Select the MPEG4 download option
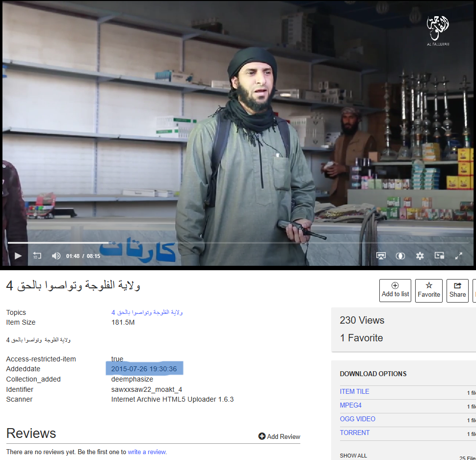Screen dimensions: 476x460 click(x=350, y=405)
